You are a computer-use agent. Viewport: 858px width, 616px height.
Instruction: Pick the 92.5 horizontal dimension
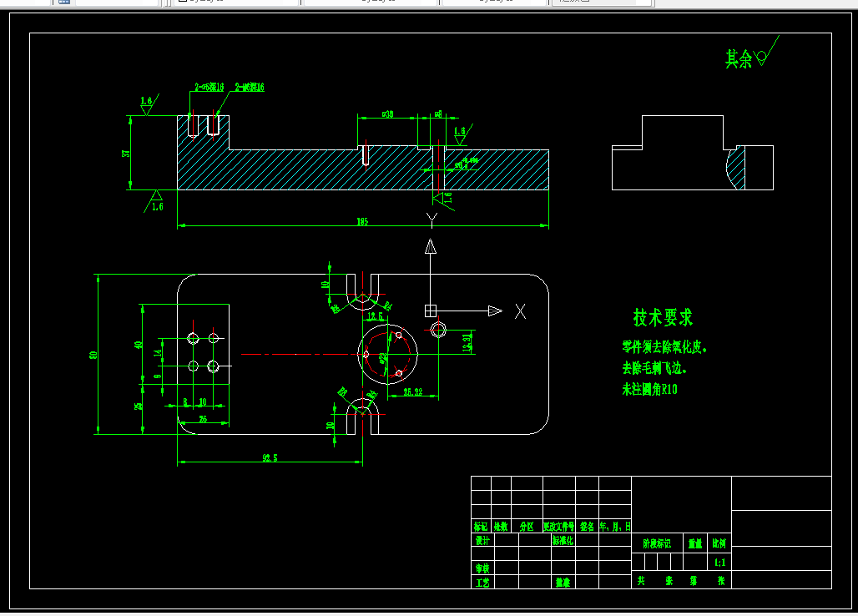click(x=270, y=458)
